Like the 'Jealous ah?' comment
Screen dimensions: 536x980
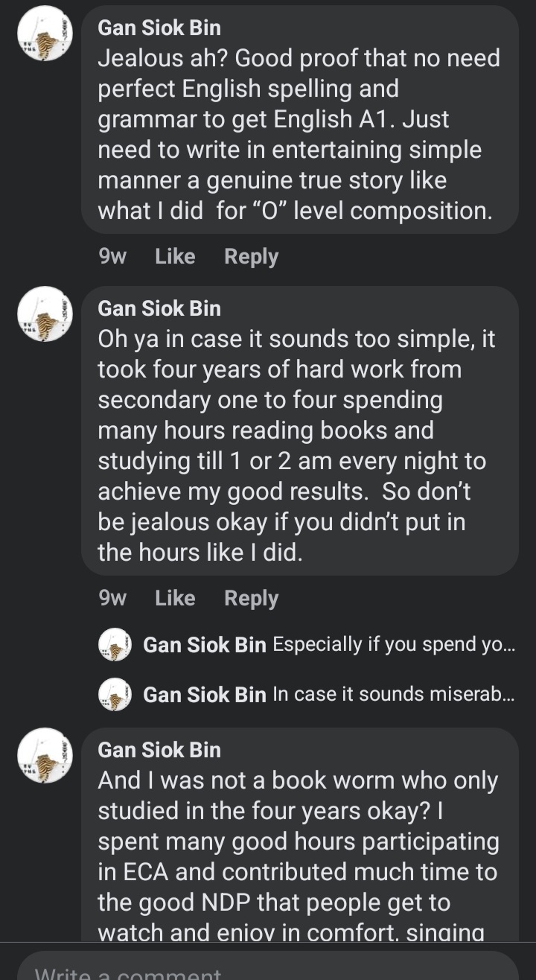coord(175,257)
